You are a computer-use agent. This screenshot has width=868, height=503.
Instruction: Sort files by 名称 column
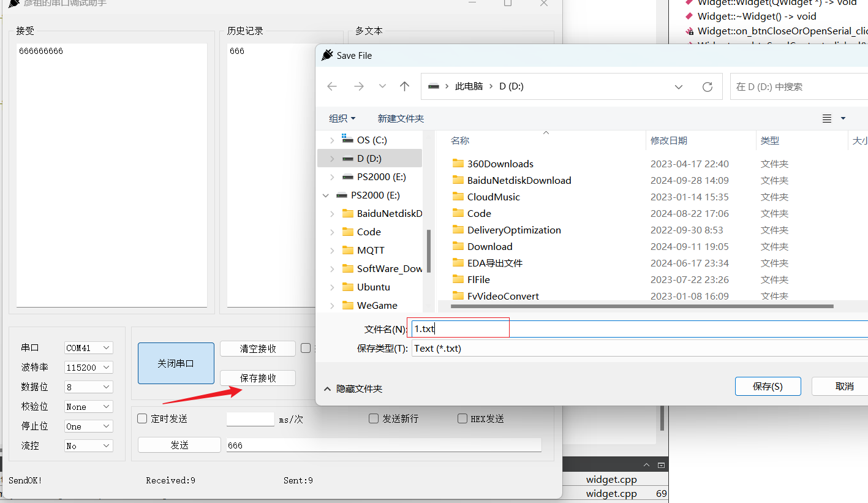[460, 141]
